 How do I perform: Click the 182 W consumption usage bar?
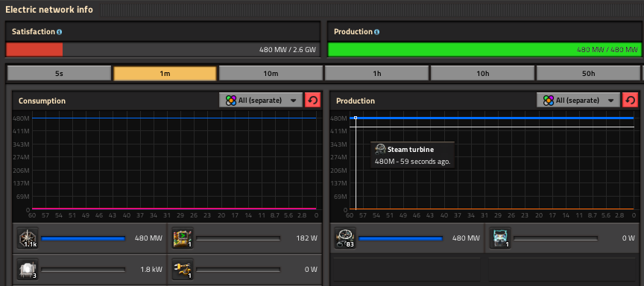point(239,238)
